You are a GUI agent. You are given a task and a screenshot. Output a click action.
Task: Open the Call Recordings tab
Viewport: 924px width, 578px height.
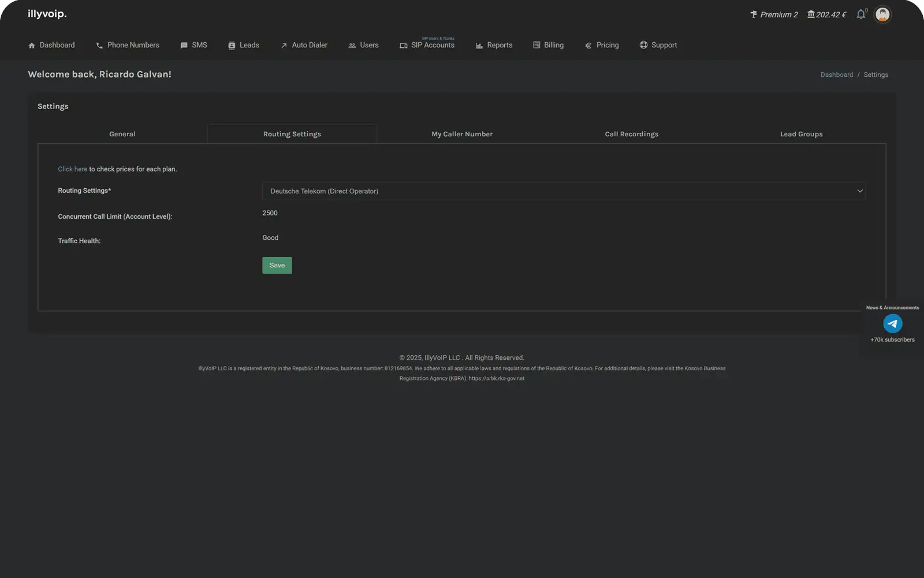click(631, 134)
